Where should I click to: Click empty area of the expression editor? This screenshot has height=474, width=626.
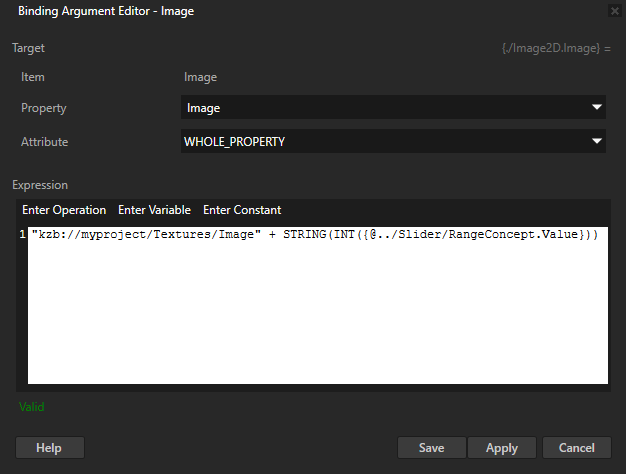318,320
